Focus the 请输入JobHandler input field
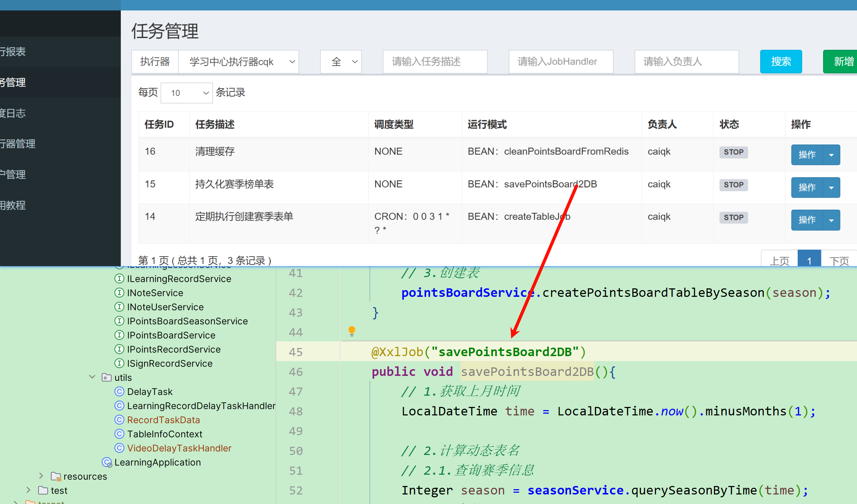The image size is (857, 504). click(x=561, y=62)
